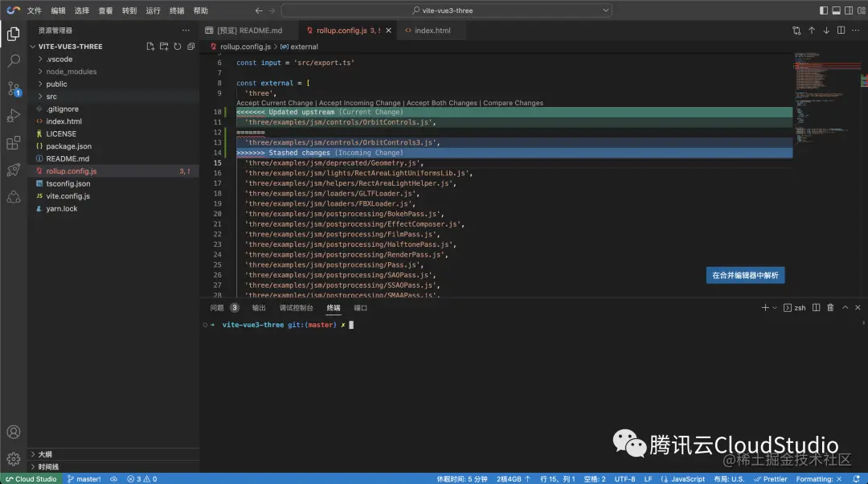Jump to next conflict down arrow
This screenshot has height=484, width=868.
826,31
